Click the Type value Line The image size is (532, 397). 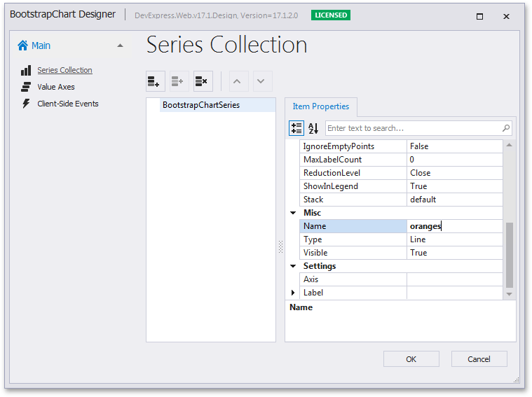pos(454,239)
